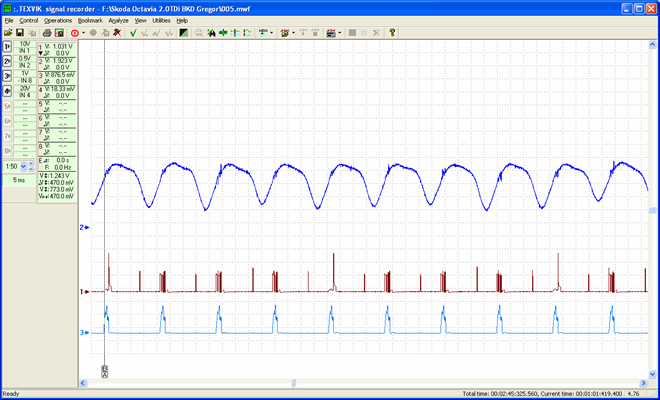Image resolution: width=660 pixels, height=400 pixels.
Task: Open dropdown arrow beside the settings tool icon
Action: tap(293, 33)
